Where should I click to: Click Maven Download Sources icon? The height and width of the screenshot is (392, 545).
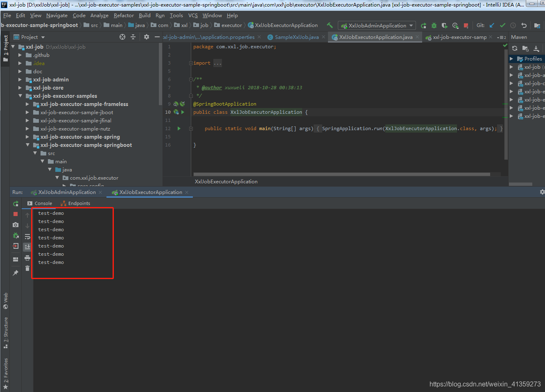536,48
